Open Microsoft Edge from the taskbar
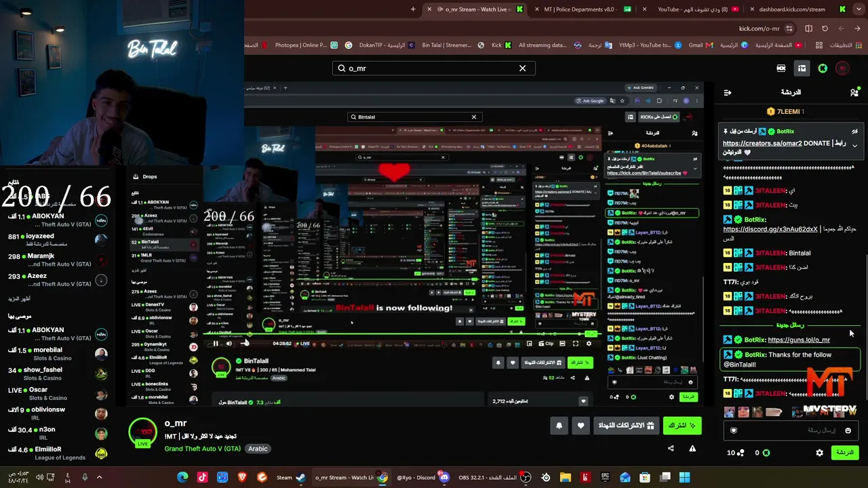This screenshot has width=868, height=488. click(x=182, y=477)
